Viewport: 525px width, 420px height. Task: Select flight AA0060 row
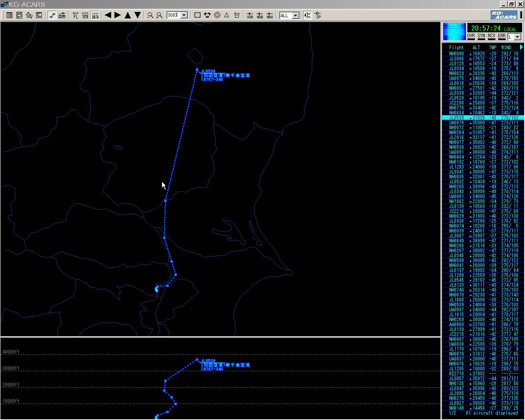pyautogui.click(x=483, y=324)
